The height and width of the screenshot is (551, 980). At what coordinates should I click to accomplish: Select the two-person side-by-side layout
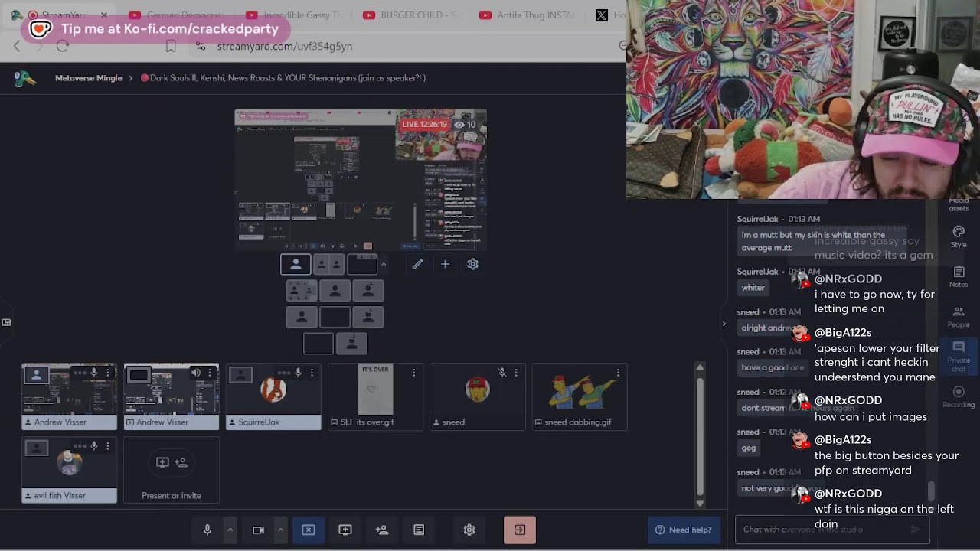point(328,264)
